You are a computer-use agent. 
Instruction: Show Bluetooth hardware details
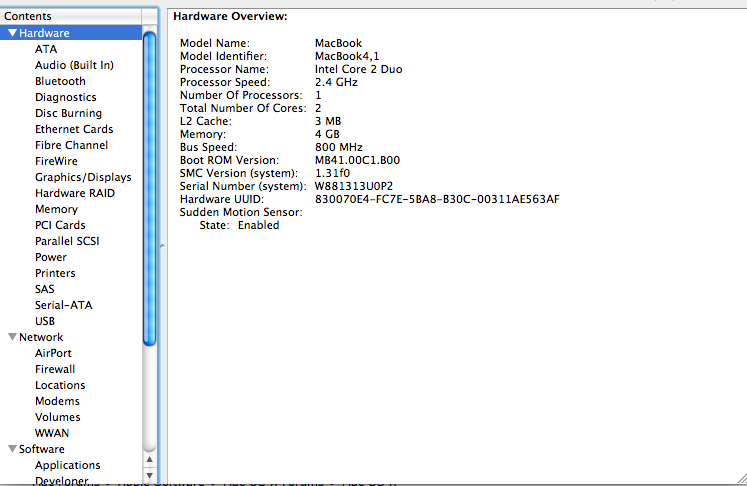tap(60, 81)
